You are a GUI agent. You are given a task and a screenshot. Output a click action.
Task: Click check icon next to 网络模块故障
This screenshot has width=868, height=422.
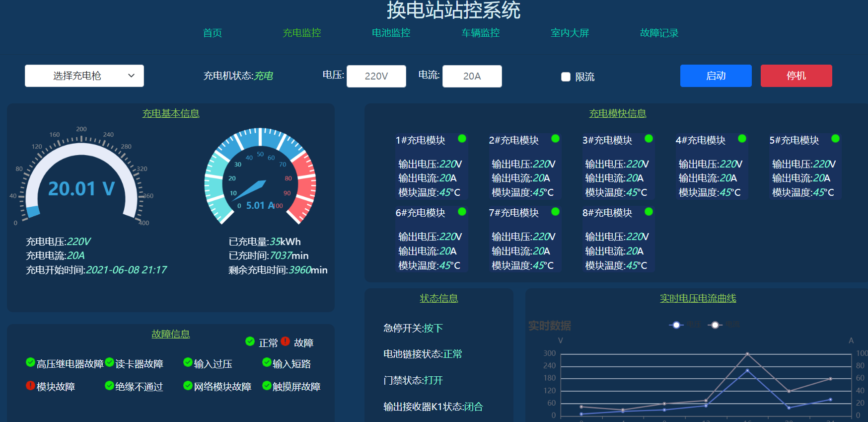tap(188, 385)
